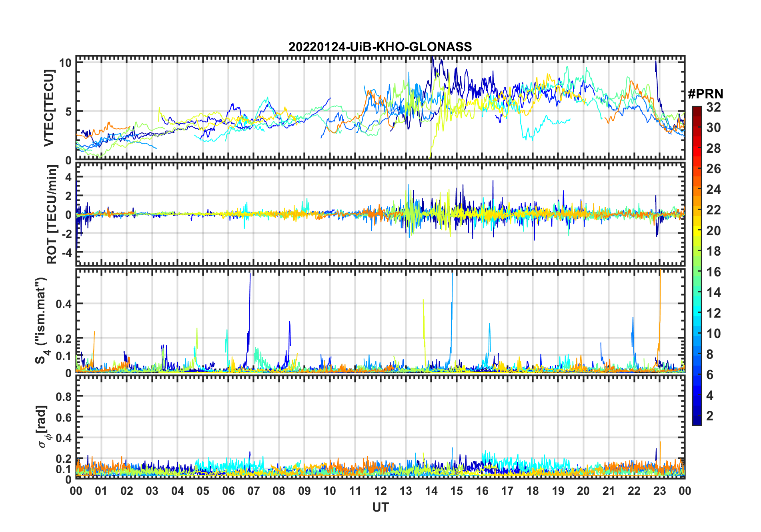Select the "#PRN" colorbar title
This screenshot has width=761, height=532.
[x=705, y=94]
